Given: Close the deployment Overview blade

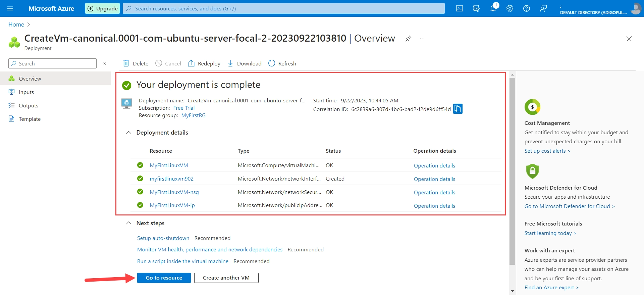Looking at the screenshot, I should pyautogui.click(x=629, y=39).
